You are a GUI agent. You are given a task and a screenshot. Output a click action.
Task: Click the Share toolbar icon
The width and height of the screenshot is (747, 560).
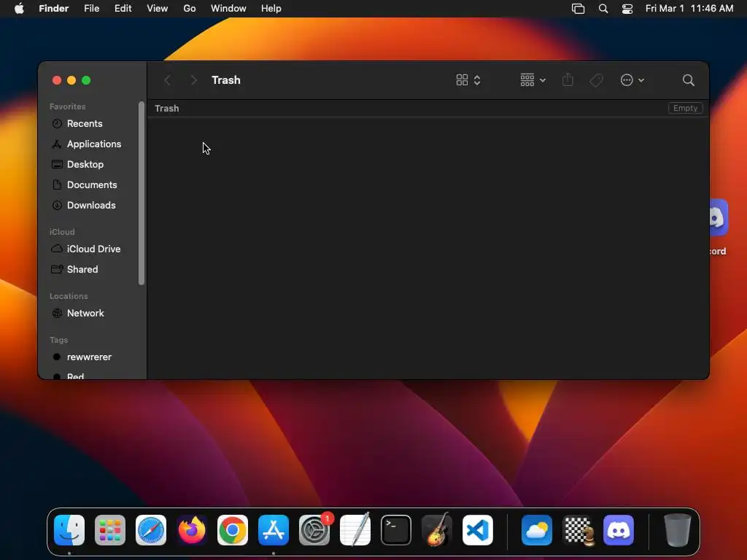[x=568, y=80]
